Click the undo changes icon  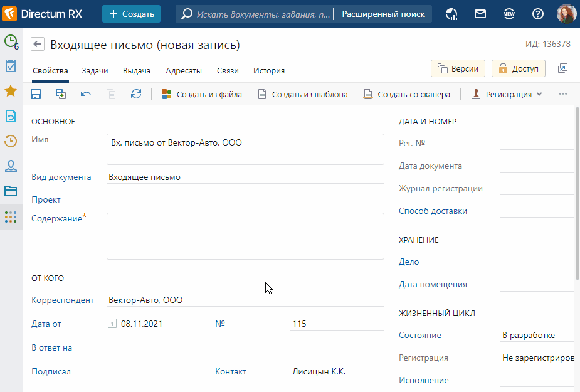[86, 94]
